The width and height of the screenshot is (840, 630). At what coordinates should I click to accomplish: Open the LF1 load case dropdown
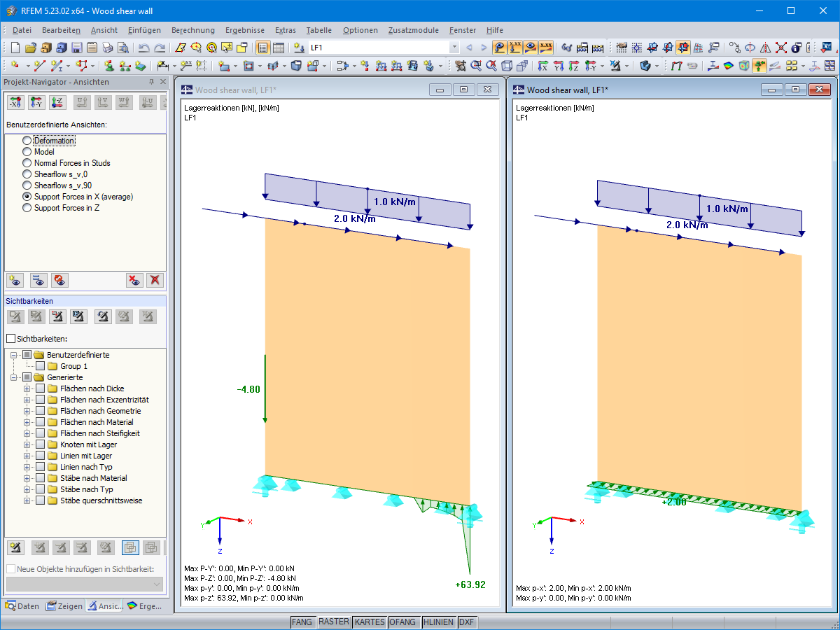click(x=454, y=48)
